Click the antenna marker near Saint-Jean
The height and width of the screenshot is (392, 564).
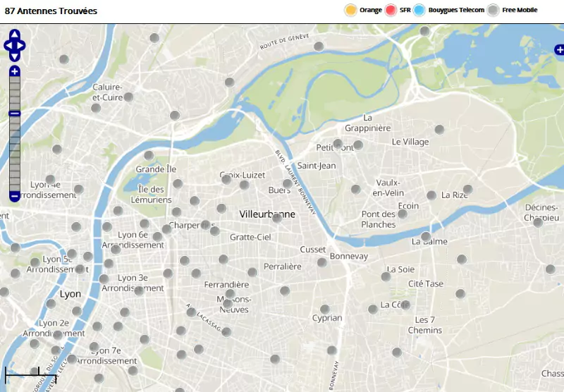point(338,144)
